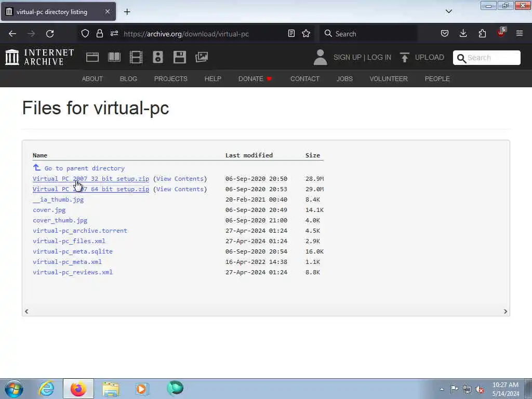Image resolution: width=532 pixels, height=399 pixels.
Task: Download Virtual PC 2007 32 bit setup.zip
Action: [x=90, y=179]
